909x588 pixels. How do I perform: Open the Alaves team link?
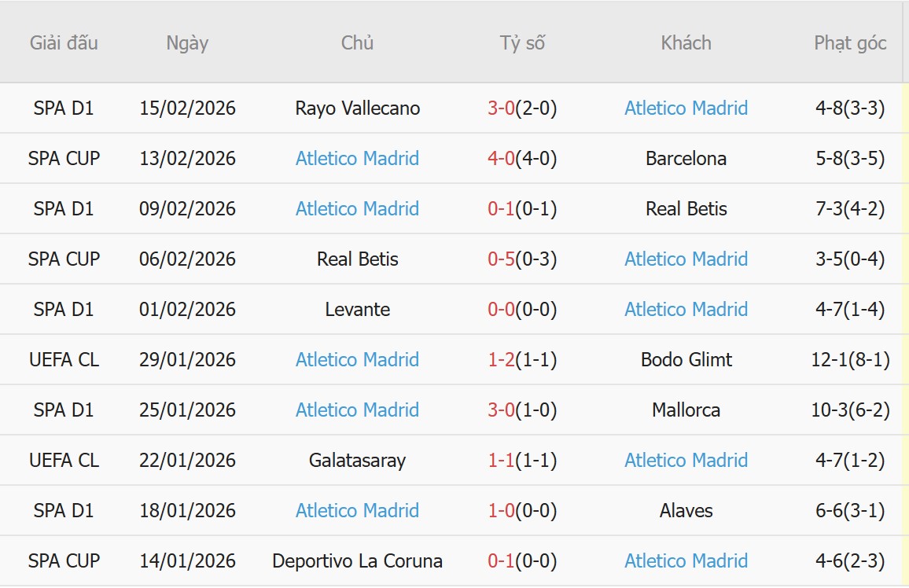click(x=686, y=511)
